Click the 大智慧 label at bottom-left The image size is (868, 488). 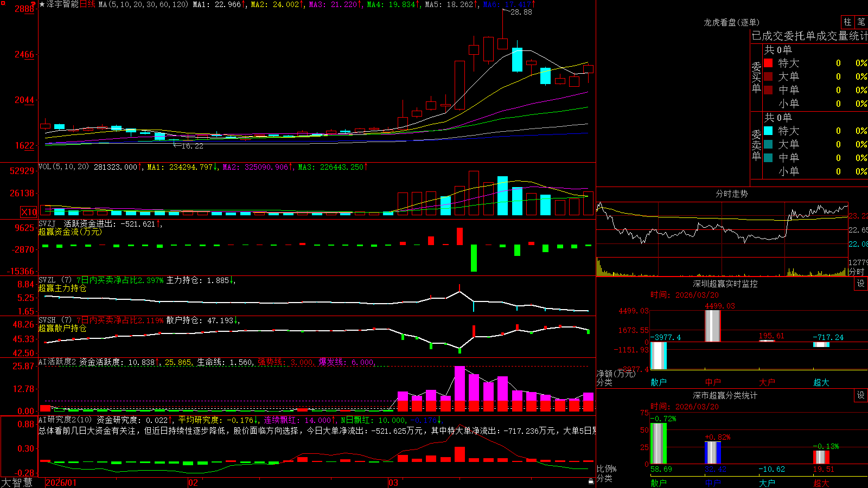click(17, 483)
